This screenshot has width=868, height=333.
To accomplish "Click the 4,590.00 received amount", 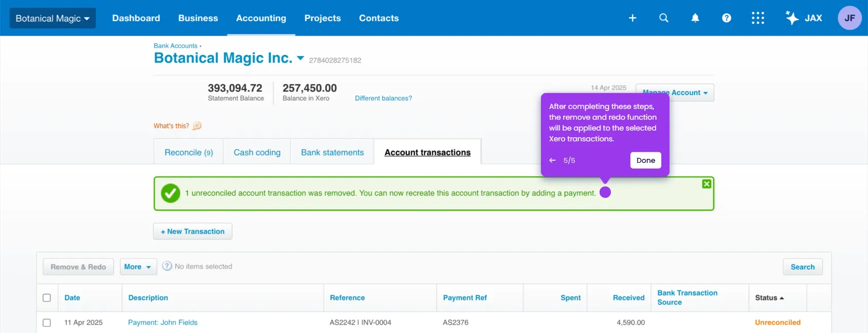I will tap(630, 323).
